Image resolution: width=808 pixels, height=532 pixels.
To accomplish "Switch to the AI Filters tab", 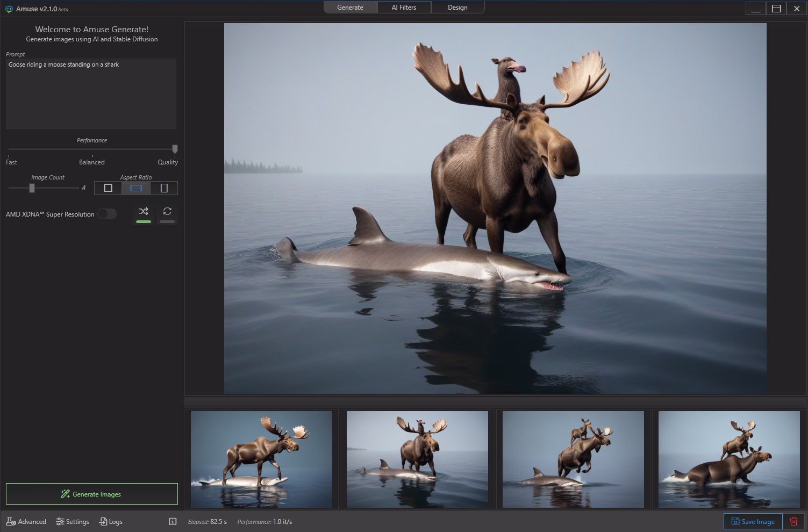I will click(404, 8).
